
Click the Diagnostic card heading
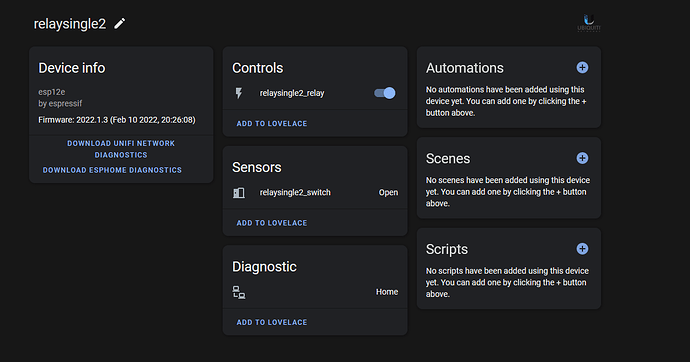264,267
